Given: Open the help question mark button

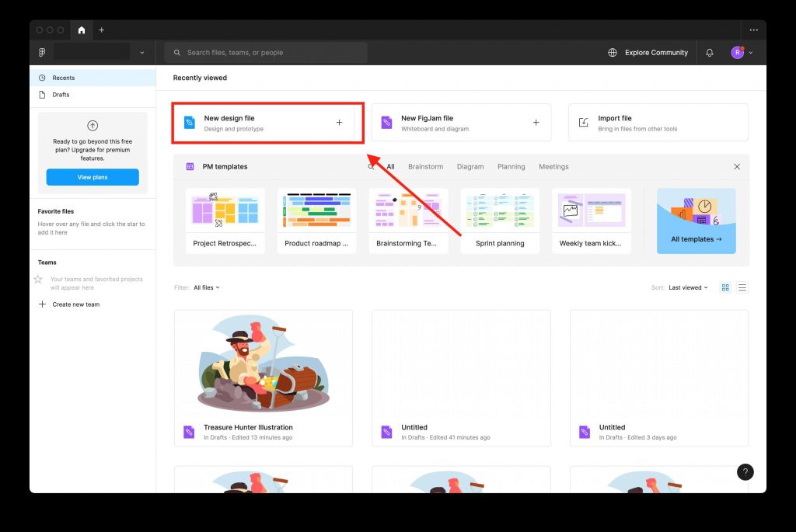Looking at the screenshot, I should click(x=745, y=472).
